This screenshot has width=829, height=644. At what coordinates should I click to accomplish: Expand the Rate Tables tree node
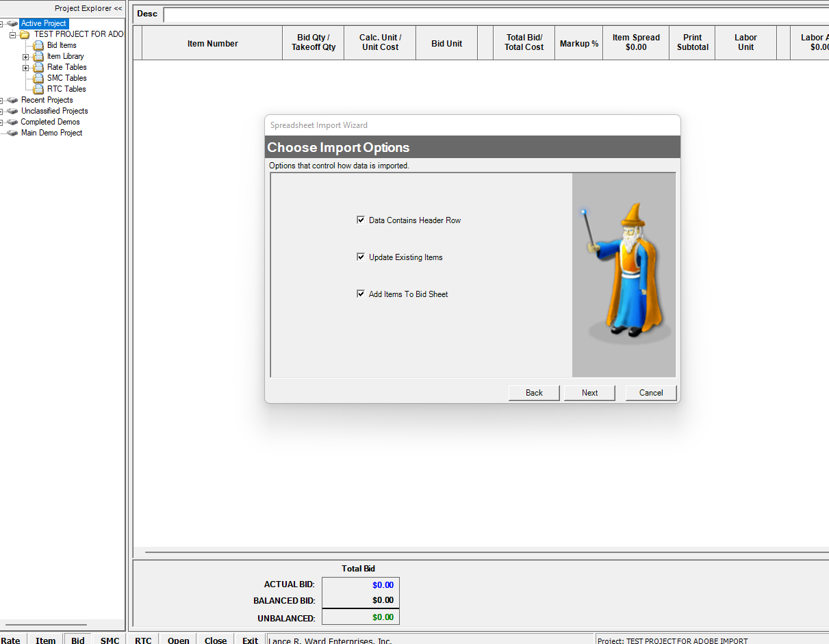click(x=25, y=68)
